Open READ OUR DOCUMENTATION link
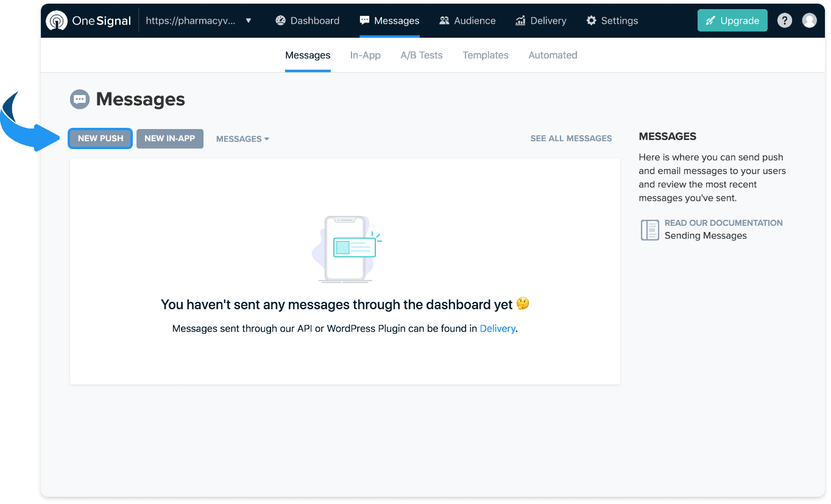The width and height of the screenshot is (831, 504). point(724,223)
